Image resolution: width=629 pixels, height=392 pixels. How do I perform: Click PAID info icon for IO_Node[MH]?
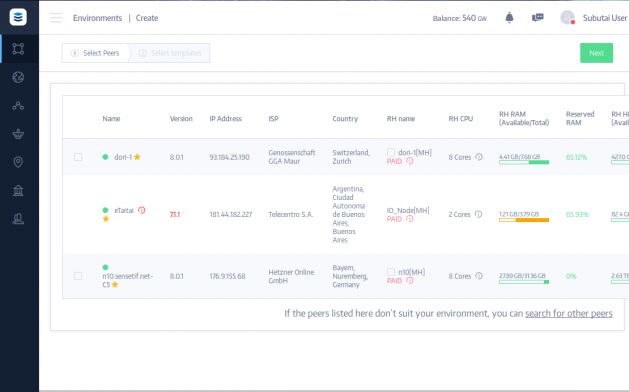[410, 219]
